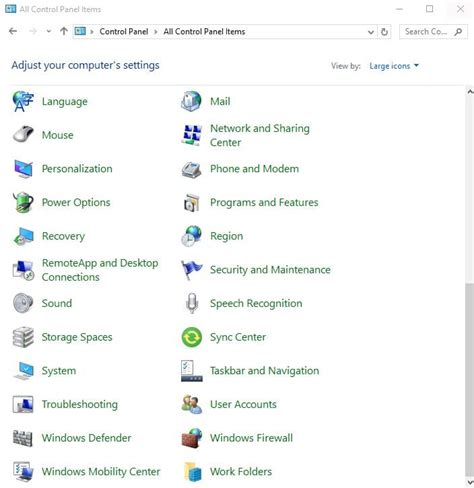This screenshot has height=488, width=474.
Task: Open the Sound link
Action: click(57, 303)
